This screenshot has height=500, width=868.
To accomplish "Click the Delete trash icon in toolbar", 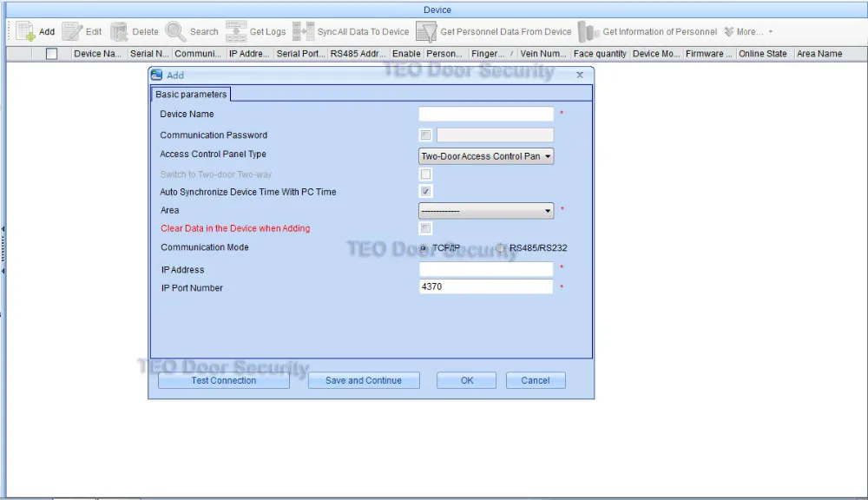I will (118, 31).
